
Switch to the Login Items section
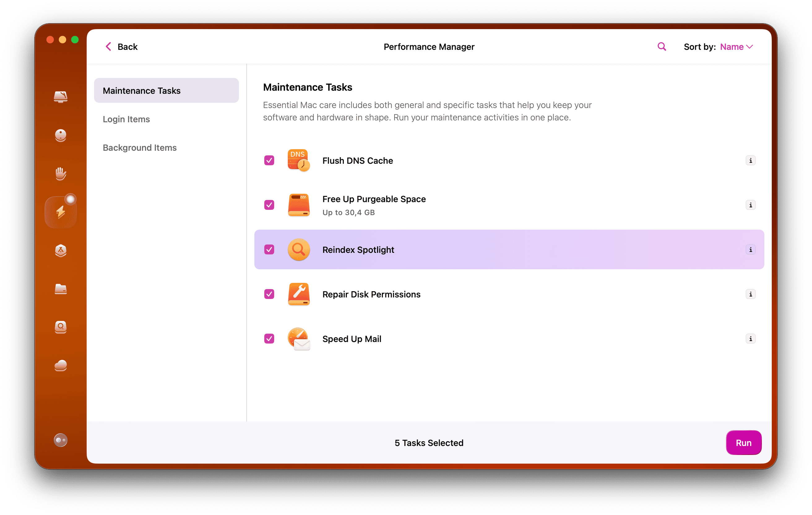click(x=126, y=119)
